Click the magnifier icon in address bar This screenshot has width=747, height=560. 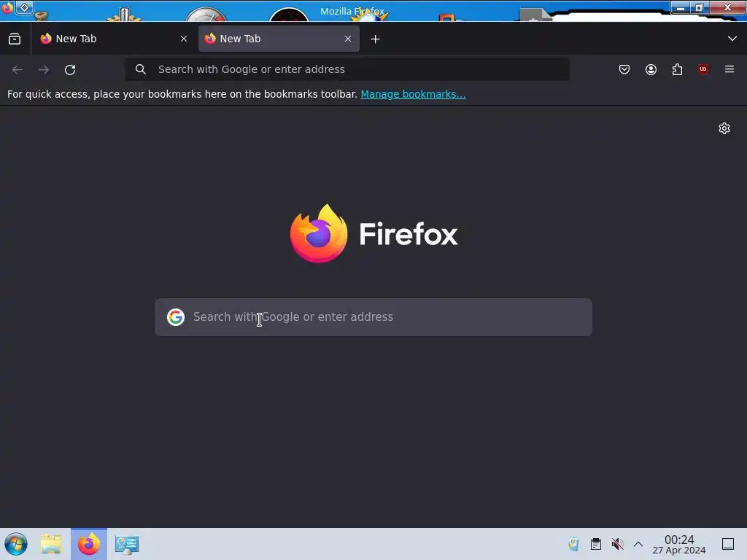pyautogui.click(x=141, y=69)
